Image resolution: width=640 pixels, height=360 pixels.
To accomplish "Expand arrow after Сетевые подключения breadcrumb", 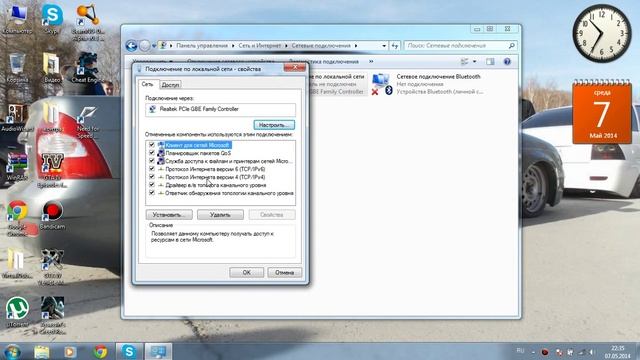I will pos(356,46).
